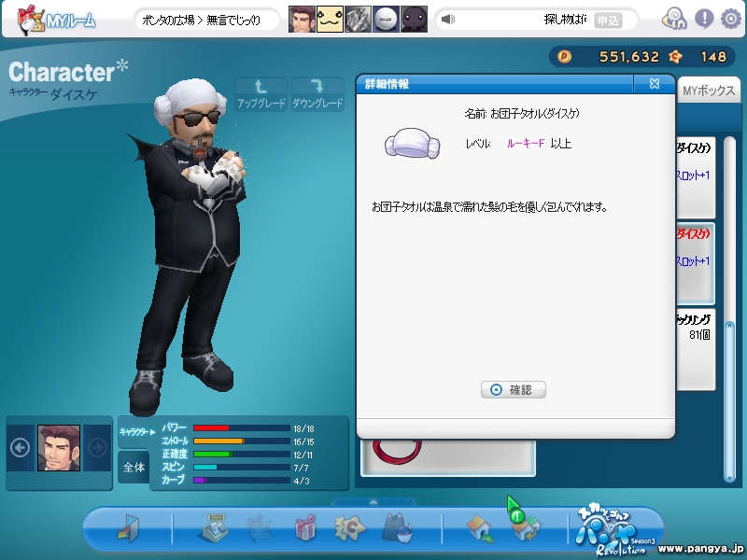The image size is (747, 560).
Task: Click the house with swap arrows icon
Action: point(527,529)
